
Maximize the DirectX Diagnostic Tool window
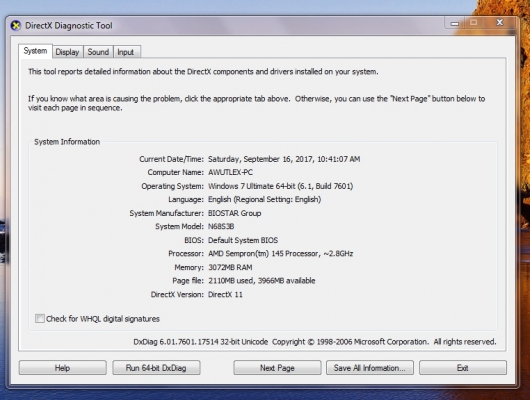pyautogui.click(x=474, y=23)
